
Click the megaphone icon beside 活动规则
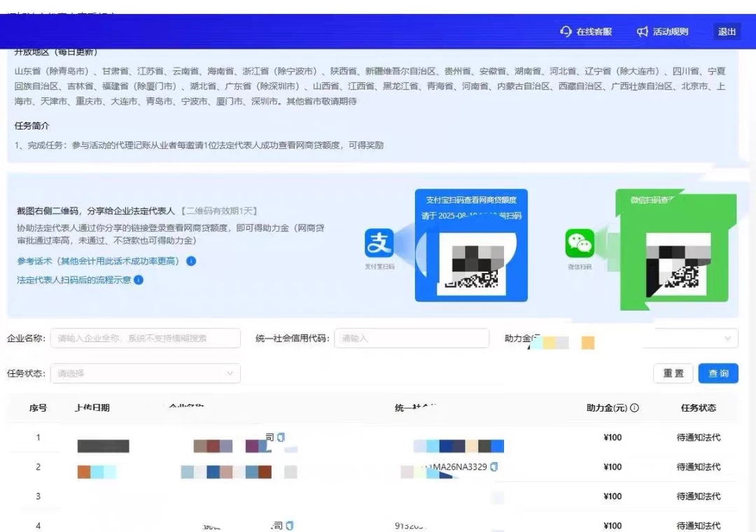642,31
